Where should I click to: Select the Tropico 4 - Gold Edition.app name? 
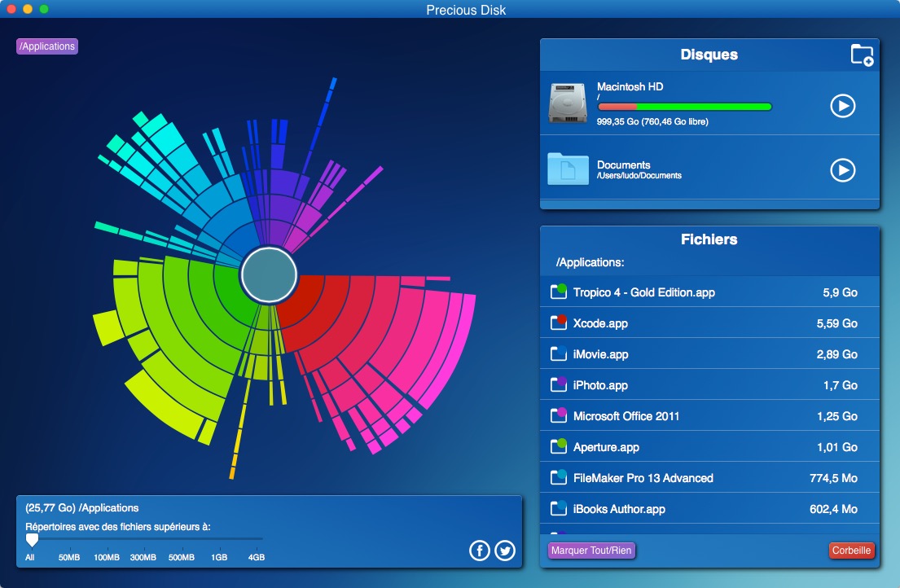coord(644,292)
